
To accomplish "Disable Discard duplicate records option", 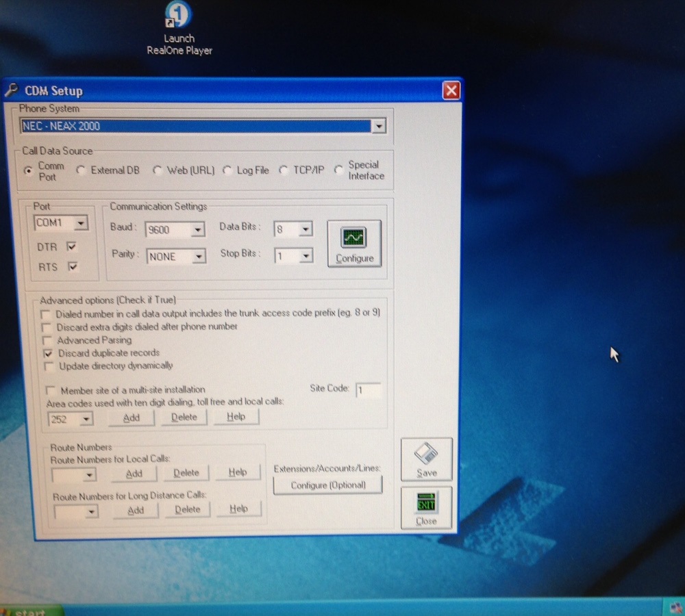I will 47,353.
